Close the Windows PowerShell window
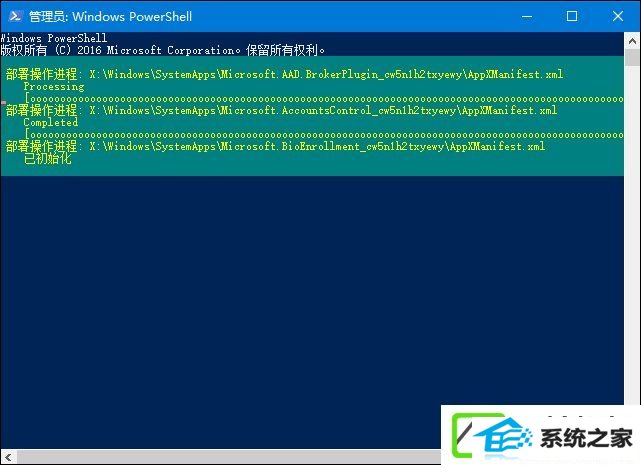 click(x=618, y=16)
